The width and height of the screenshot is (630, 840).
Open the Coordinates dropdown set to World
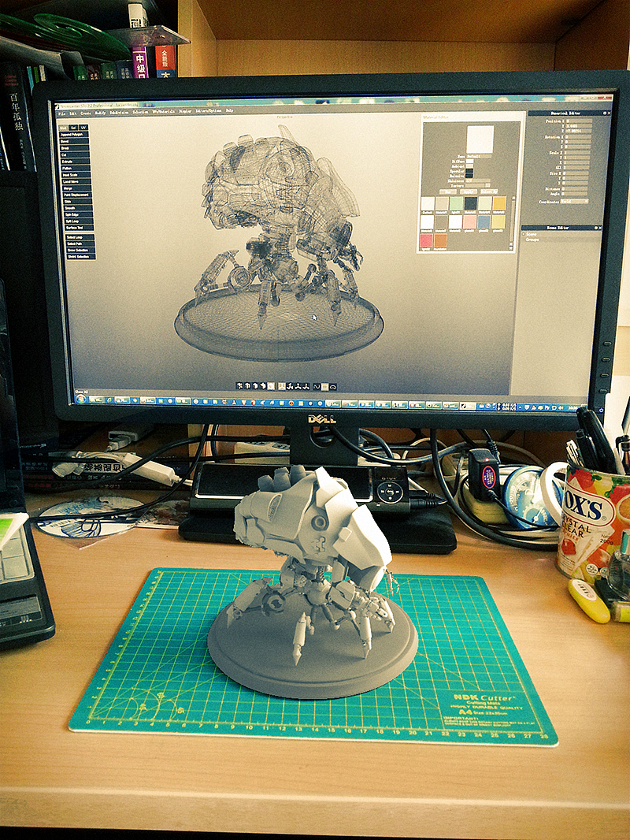(574, 202)
